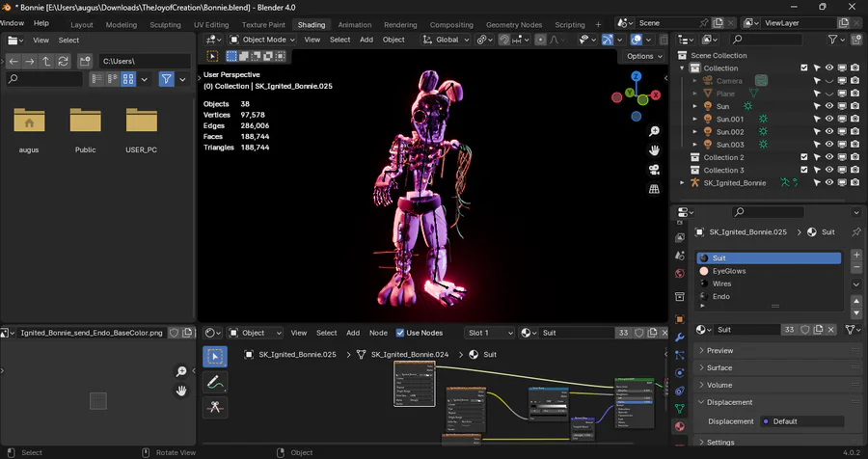
Task: Uncheck the Collection exclude checkbox
Action: tap(803, 68)
